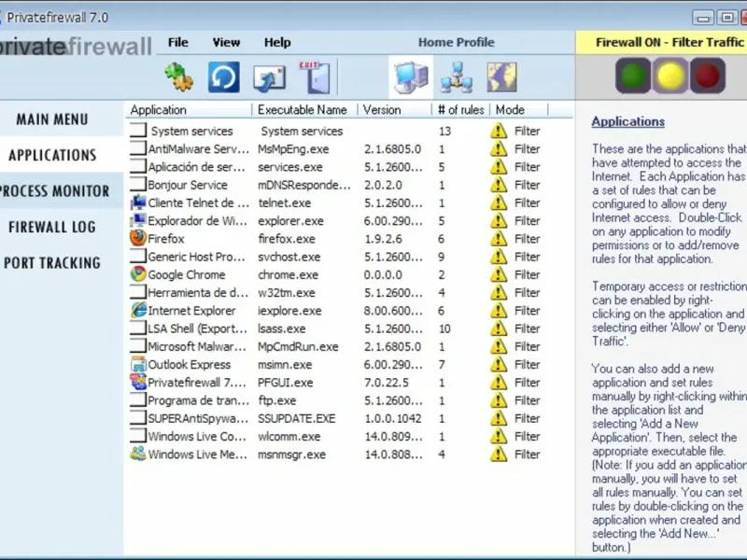Click the EXIT door toolbar icon
Viewport: 747px width, 560px height.
(315, 77)
